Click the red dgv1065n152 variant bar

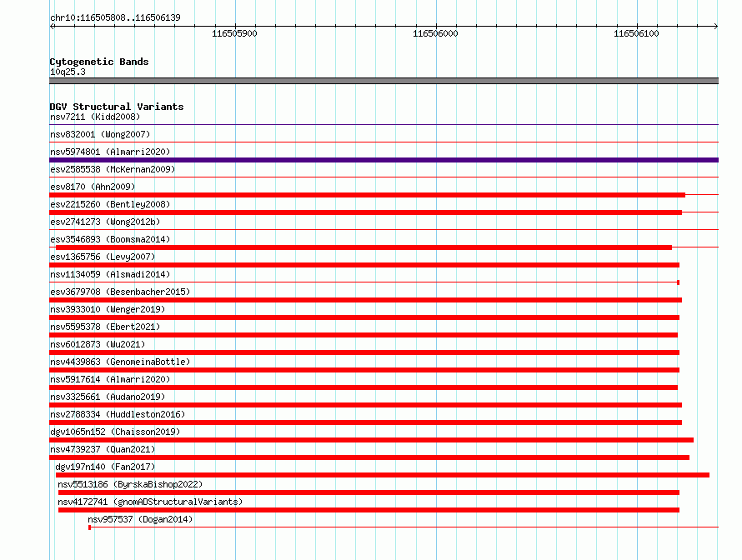point(372,440)
